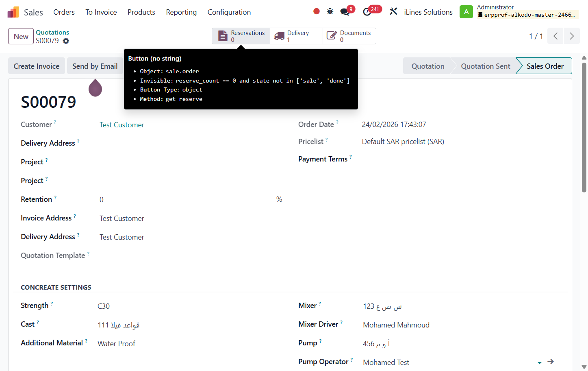
Task: Open the Reservations stat button
Action: tap(241, 36)
